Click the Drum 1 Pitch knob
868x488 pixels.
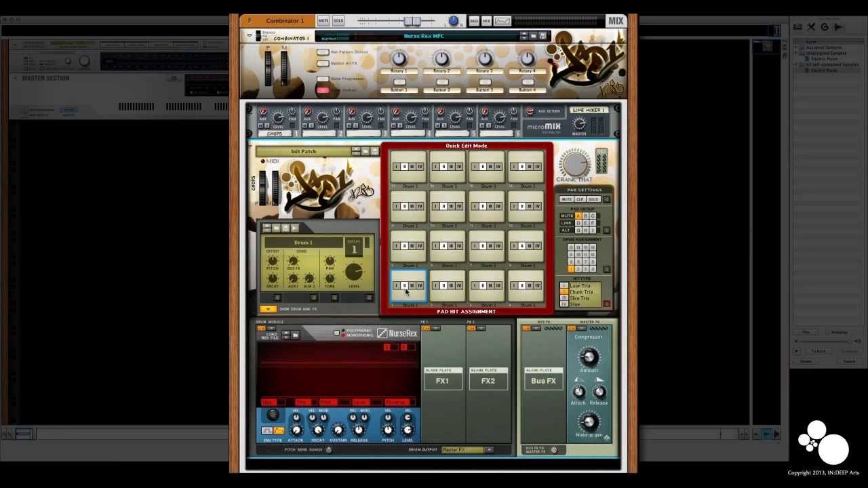(272, 261)
